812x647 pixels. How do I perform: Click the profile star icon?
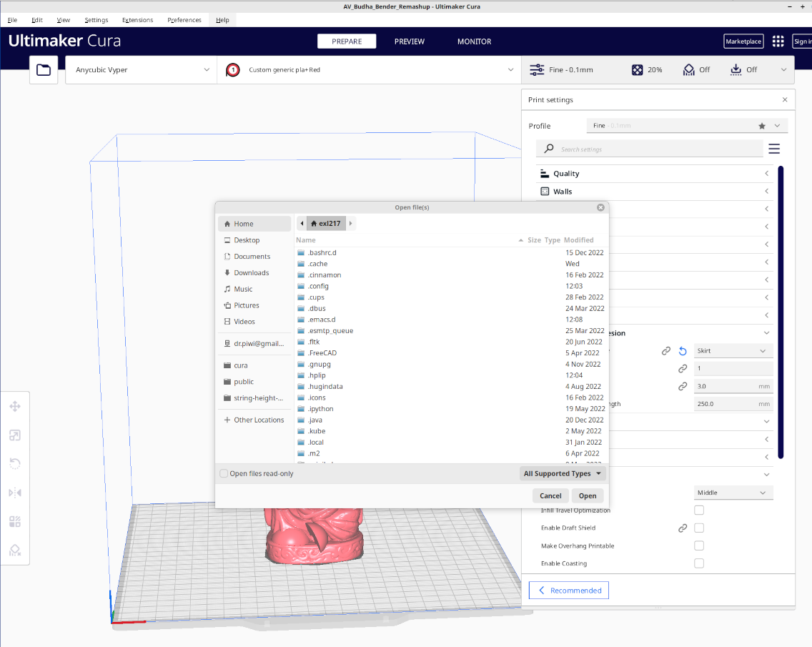click(x=762, y=126)
